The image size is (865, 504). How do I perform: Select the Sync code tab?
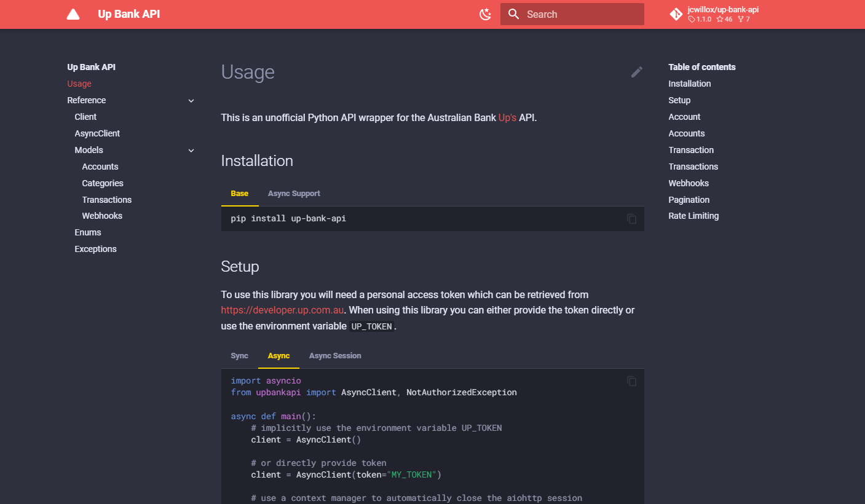[239, 356]
